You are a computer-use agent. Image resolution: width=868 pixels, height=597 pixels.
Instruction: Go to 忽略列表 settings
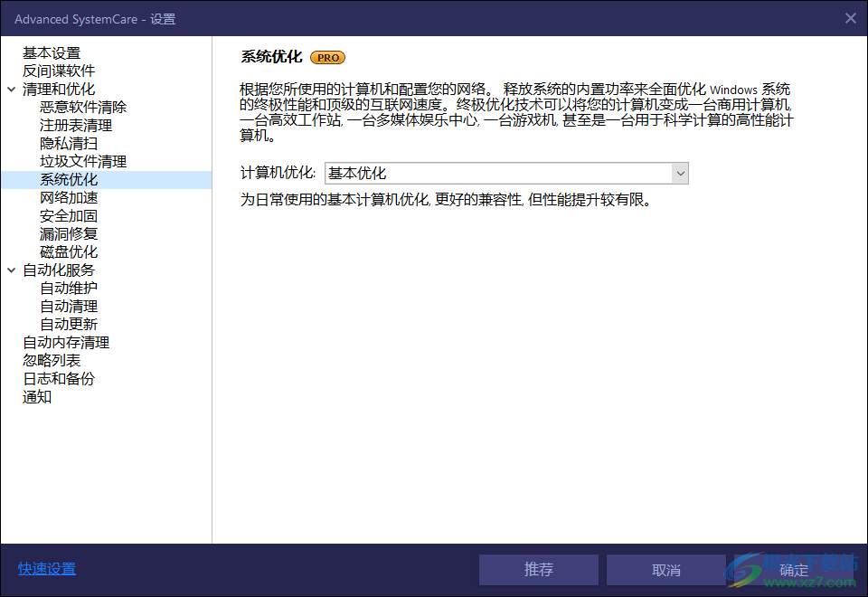point(52,361)
